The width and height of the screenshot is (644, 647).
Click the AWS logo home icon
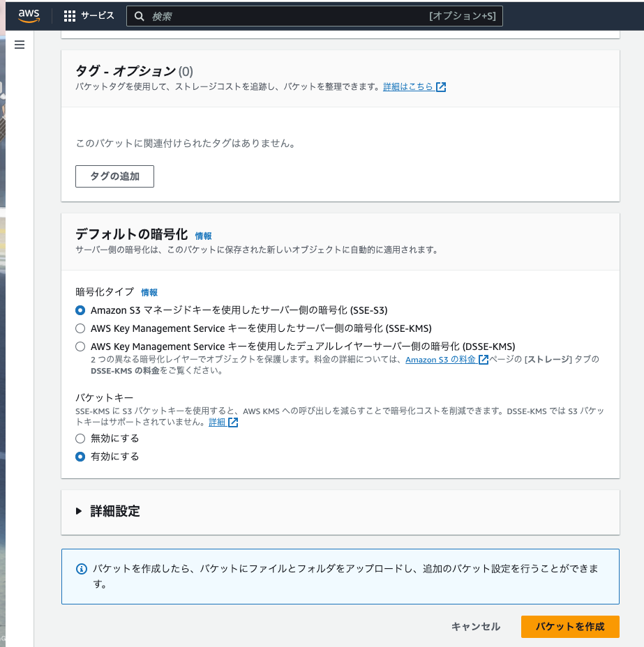29,15
